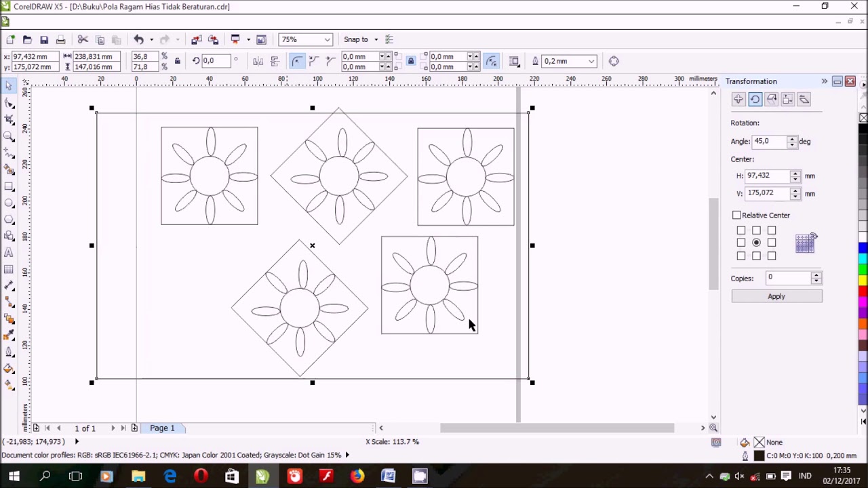This screenshot has width=868, height=488.
Task: Open the zoom level 75% dropdown
Action: point(327,39)
